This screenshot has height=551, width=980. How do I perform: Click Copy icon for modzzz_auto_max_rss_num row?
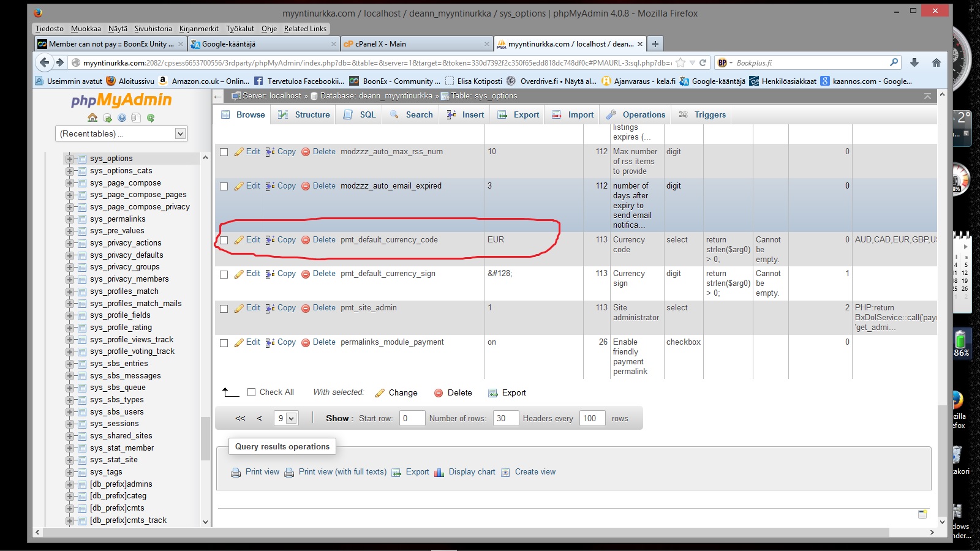[x=270, y=152]
